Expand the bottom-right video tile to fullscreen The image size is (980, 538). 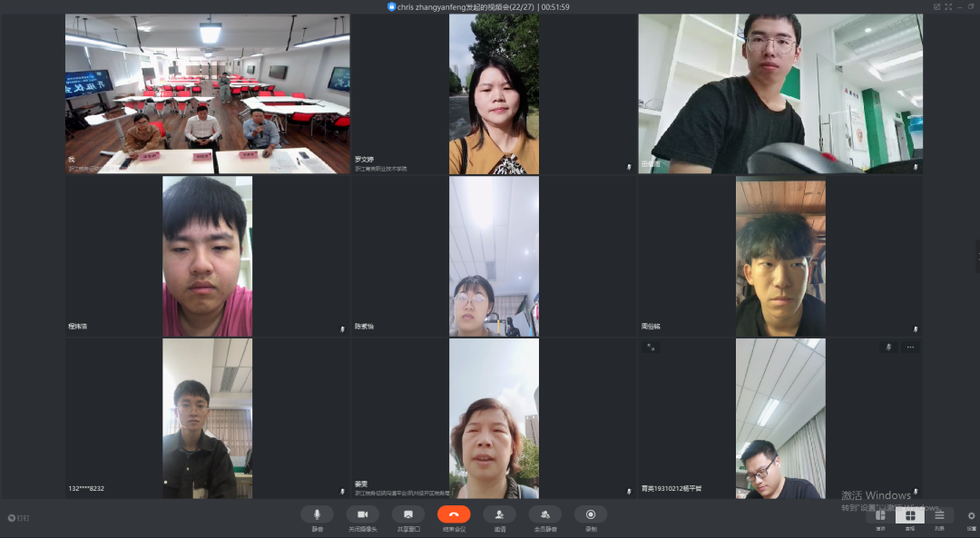651,347
